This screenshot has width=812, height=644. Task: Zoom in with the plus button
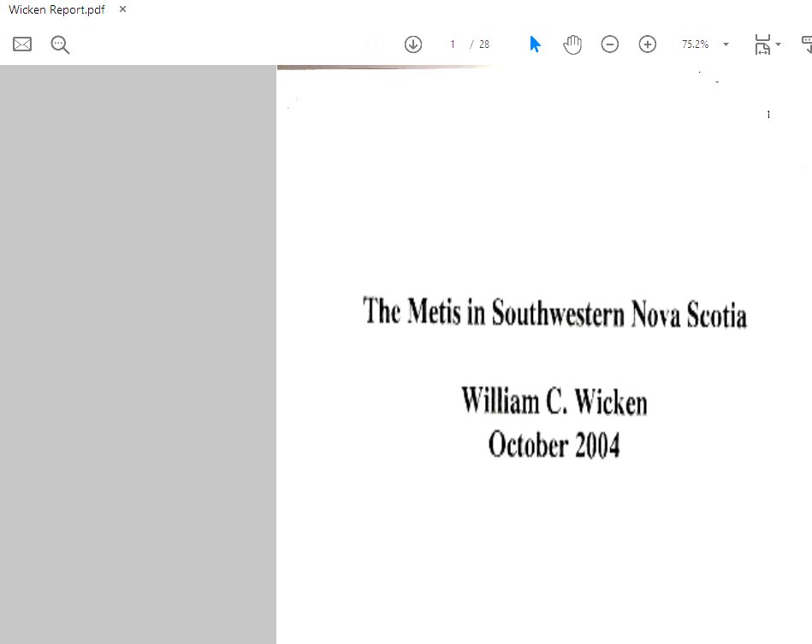tap(647, 44)
